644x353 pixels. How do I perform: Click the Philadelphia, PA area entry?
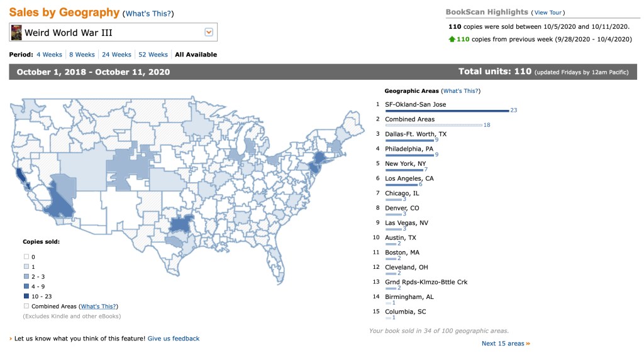pyautogui.click(x=409, y=149)
